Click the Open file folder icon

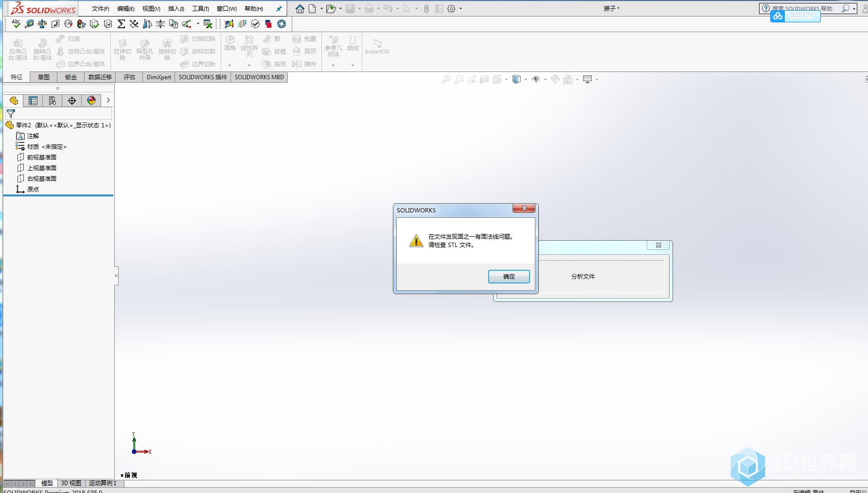coord(331,9)
